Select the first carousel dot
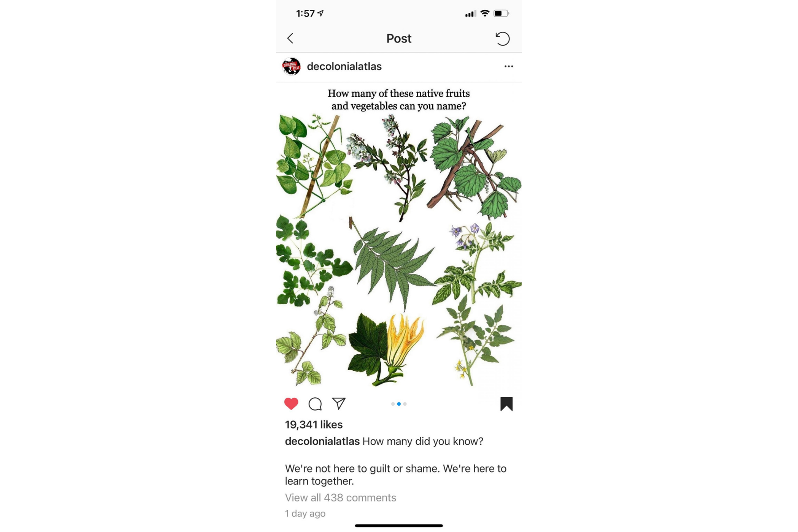 click(393, 404)
